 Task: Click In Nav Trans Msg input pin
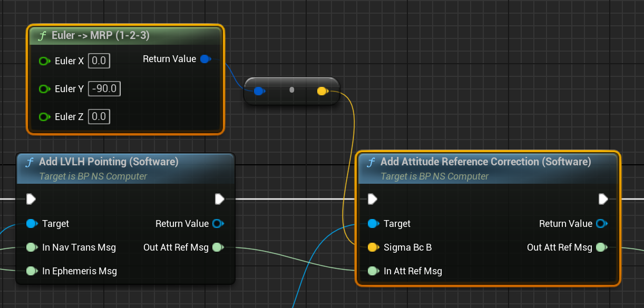point(31,247)
